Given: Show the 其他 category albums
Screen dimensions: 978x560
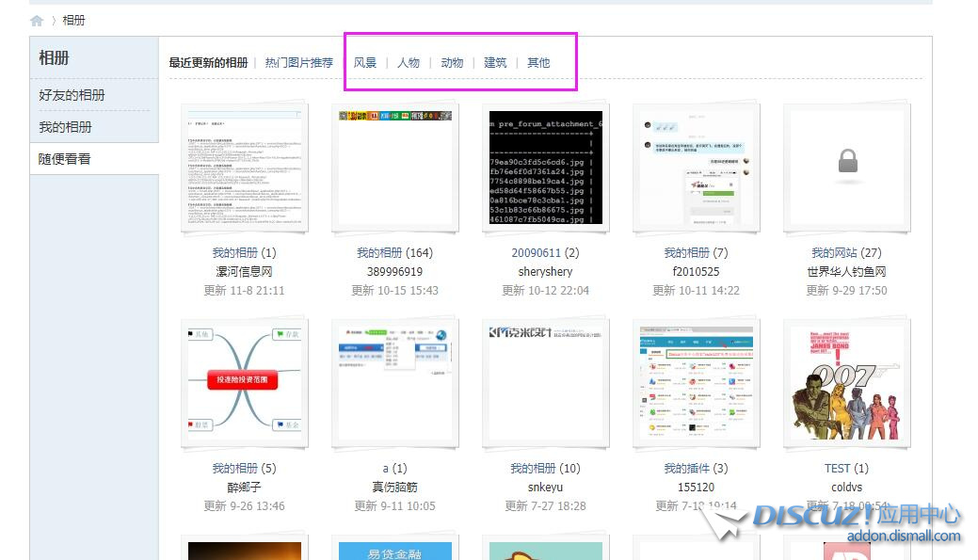Looking at the screenshot, I should tap(538, 63).
